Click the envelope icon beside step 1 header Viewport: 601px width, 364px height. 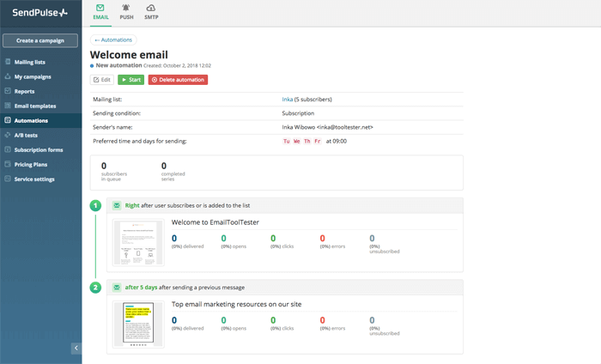click(117, 205)
